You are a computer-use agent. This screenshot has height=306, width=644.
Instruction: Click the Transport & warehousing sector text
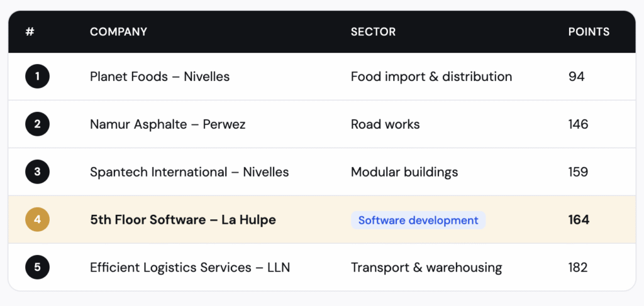426,268
